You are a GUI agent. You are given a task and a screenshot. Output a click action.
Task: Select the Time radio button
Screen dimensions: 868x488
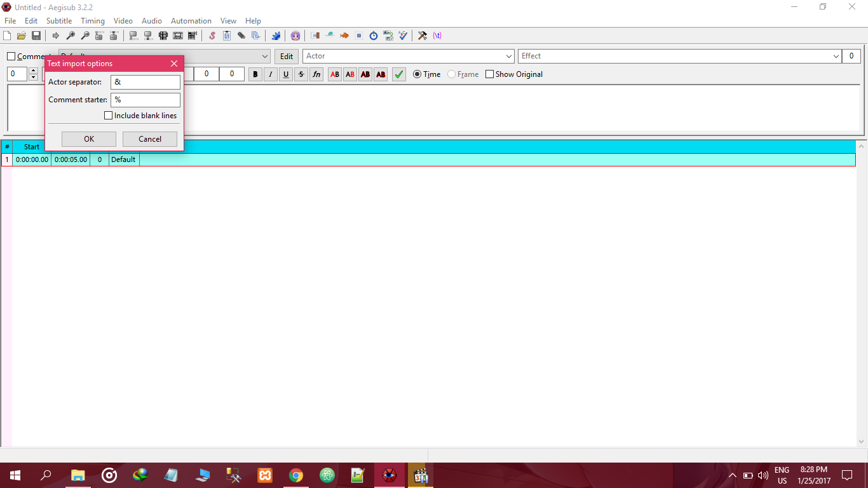tap(417, 74)
